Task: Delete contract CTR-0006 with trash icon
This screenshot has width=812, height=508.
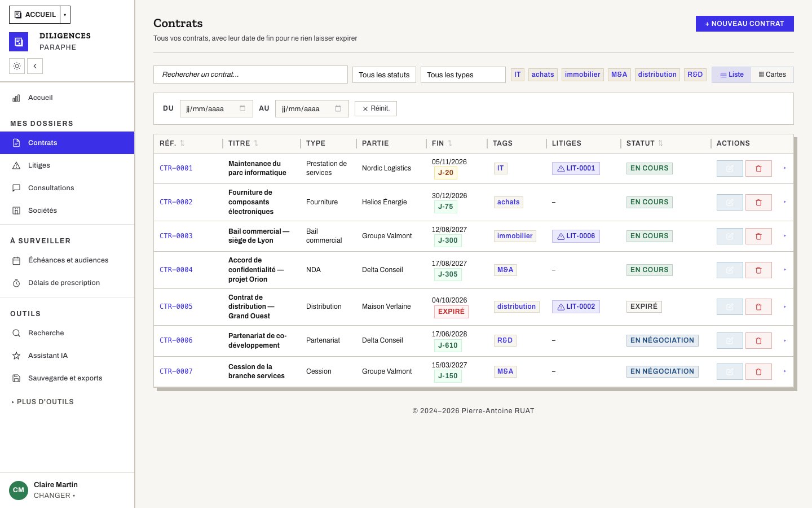Action: pyautogui.click(x=758, y=340)
